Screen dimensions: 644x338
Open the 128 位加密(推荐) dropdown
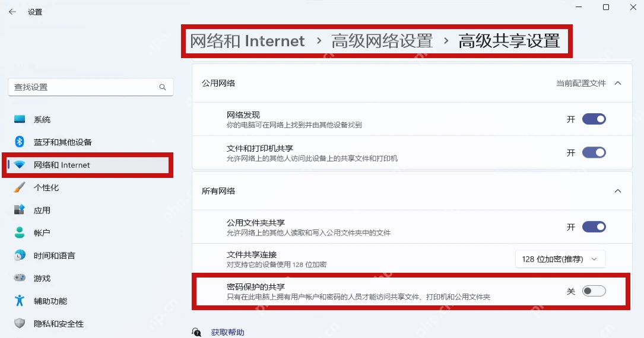[x=560, y=259]
